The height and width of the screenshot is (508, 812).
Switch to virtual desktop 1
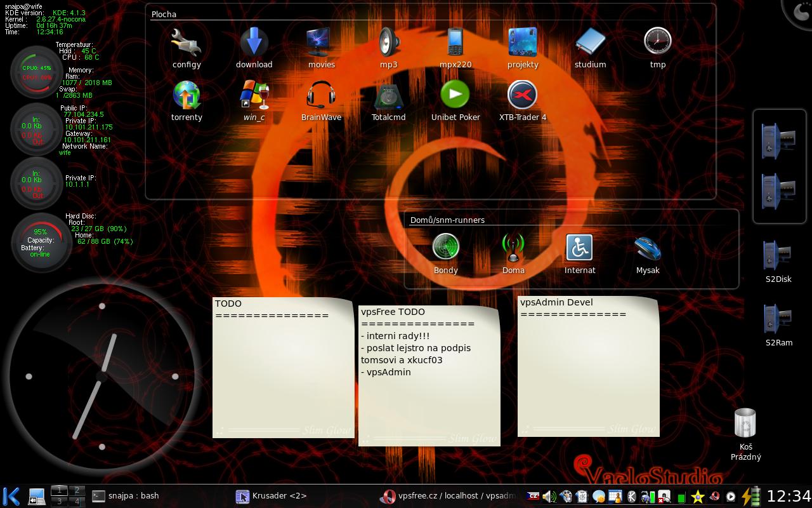(59, 490)
